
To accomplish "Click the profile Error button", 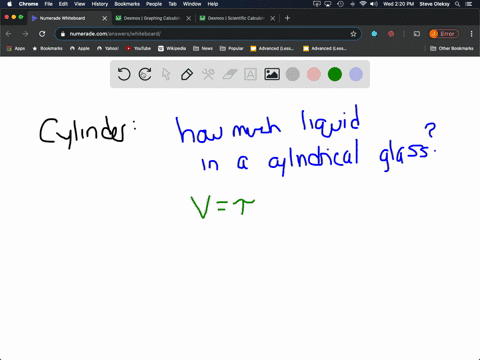I will point(444,34).
